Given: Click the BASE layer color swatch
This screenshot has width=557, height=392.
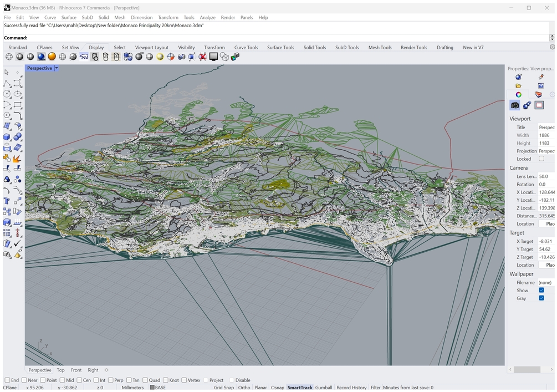Looking at the screenshot, I should 152,388.
